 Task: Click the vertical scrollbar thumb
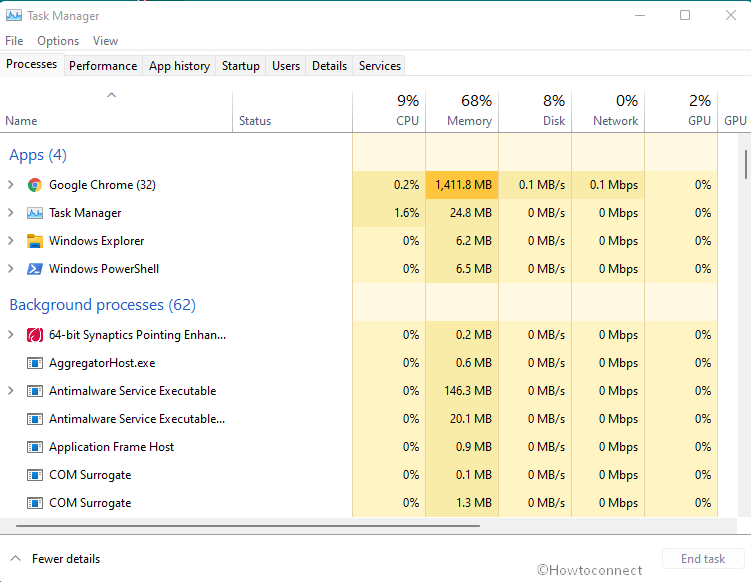click(745, 164)
